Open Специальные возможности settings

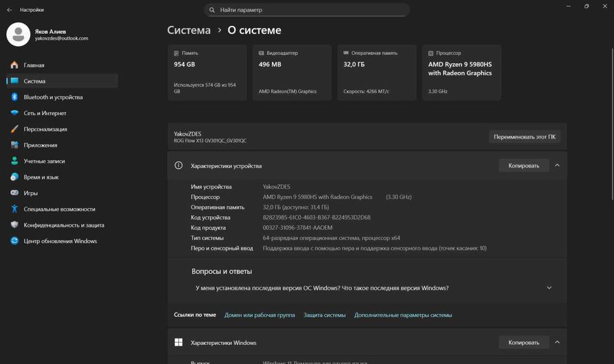click(59, 209)
